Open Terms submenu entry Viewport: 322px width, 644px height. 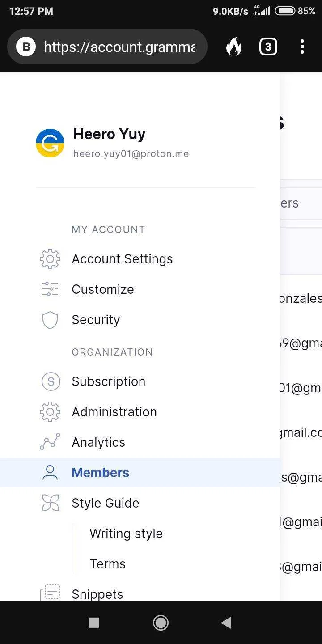click(x=108, y=564)
